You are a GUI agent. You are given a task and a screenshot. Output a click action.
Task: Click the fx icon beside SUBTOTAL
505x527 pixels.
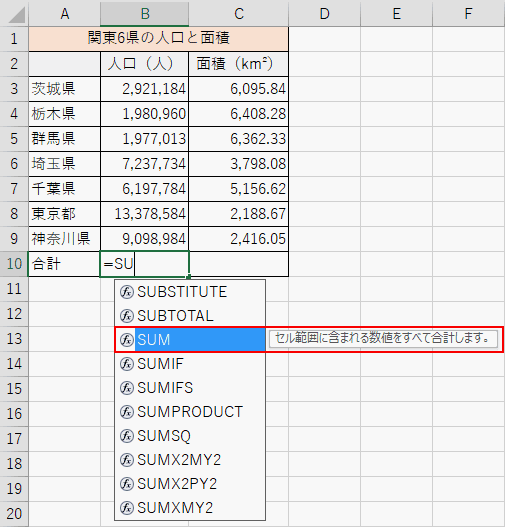point(127,316)
